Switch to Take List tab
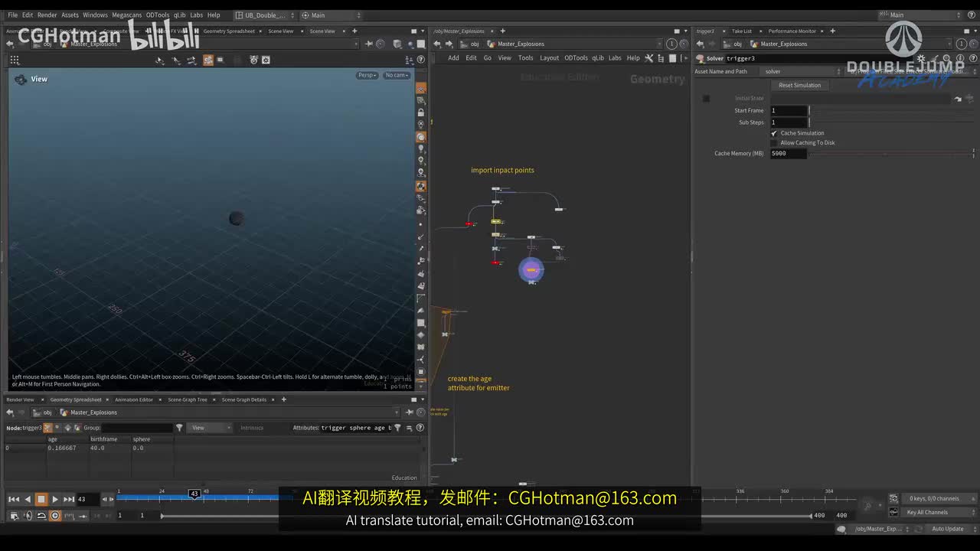The image size is (980, 551). pos(742,31)
